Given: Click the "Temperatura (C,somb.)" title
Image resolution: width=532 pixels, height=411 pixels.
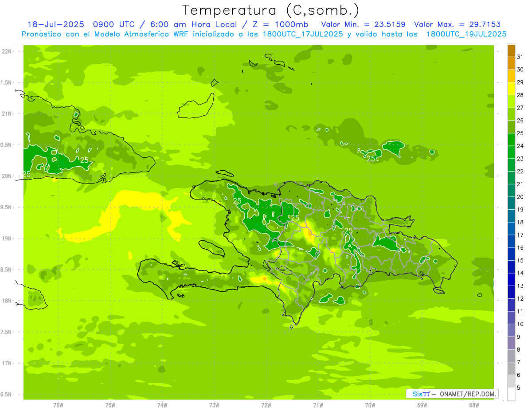Looking at the screenshot, I should 271,11.
